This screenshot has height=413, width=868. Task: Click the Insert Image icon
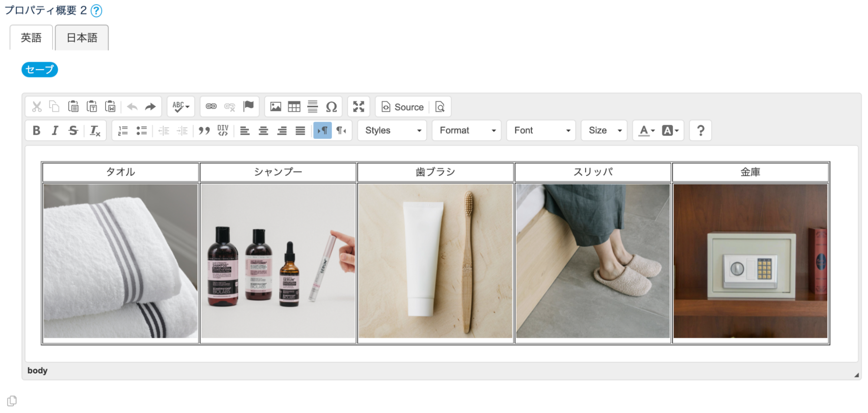276,107
